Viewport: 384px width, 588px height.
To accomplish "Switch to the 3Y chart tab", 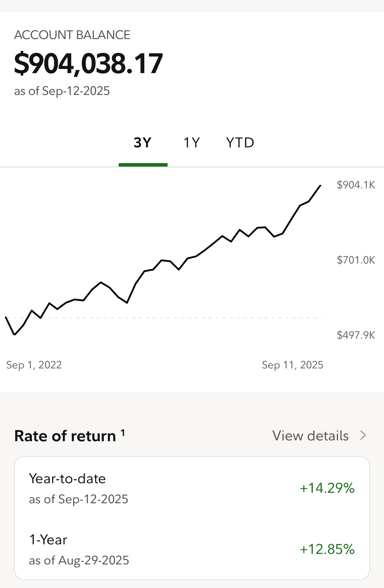I will pyautogui.click(x=143, y=143).
